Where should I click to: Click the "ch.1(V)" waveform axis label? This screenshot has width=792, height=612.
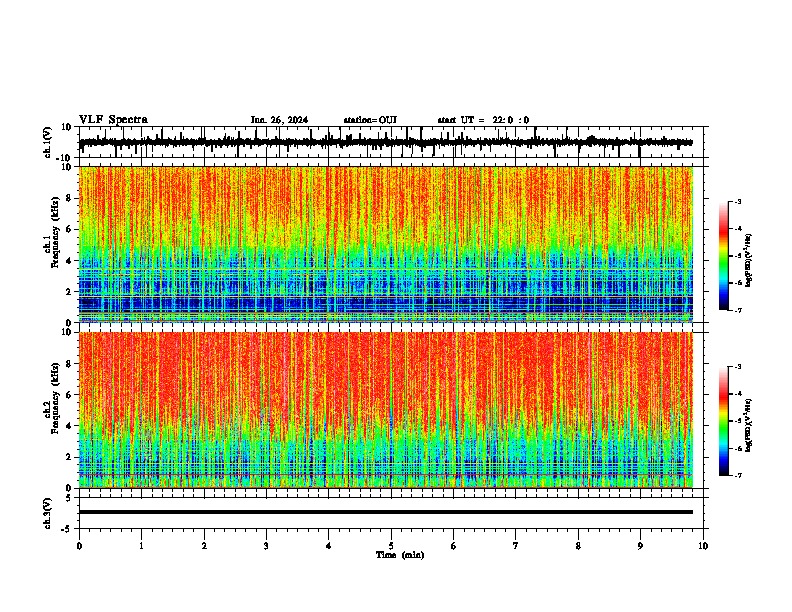coord(48,142)
